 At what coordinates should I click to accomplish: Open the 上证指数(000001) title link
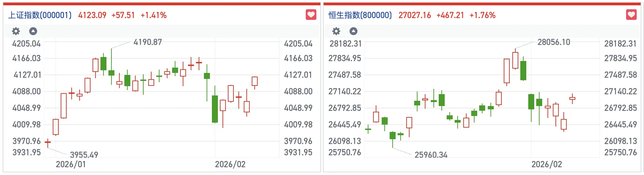coord(40,15)
